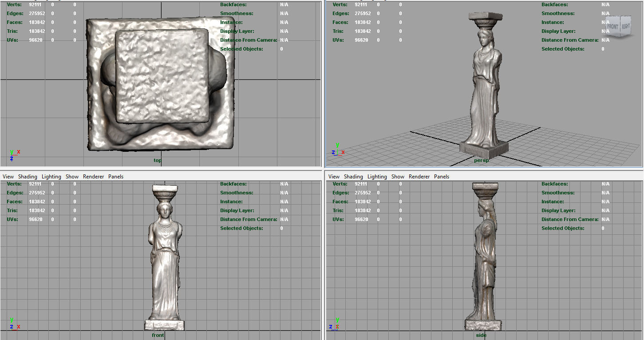Click 'Edges:' label in the side viewport
The width and height of the screenshot is (644, 340).
(341, 193)
